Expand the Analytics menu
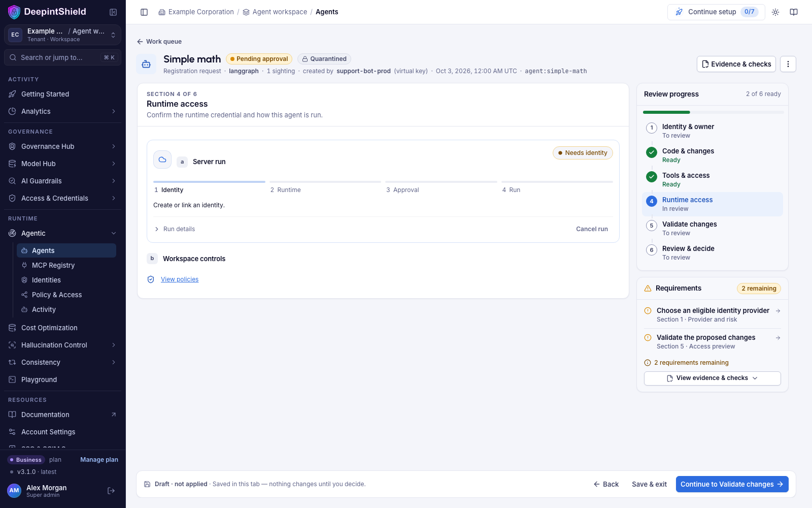 62,111
